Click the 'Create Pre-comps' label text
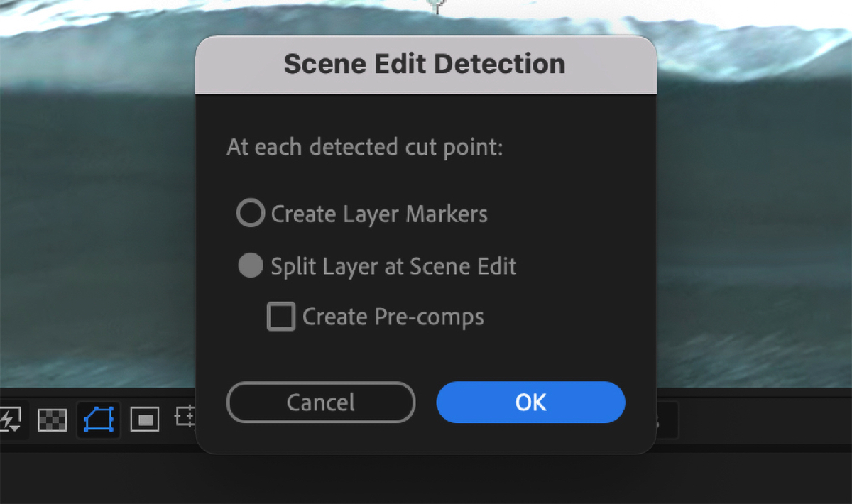 pyautogui.click(x=393, y=317)
